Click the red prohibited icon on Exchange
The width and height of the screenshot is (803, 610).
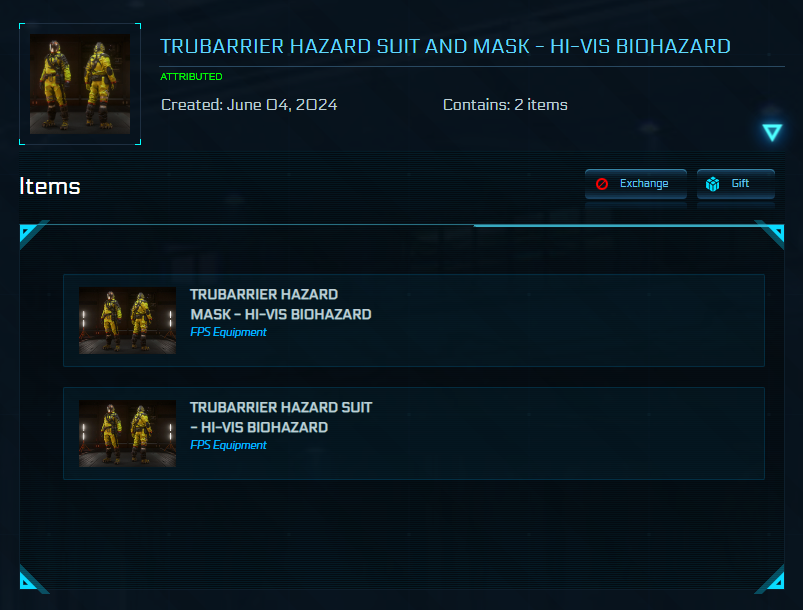tap(602, 184)
